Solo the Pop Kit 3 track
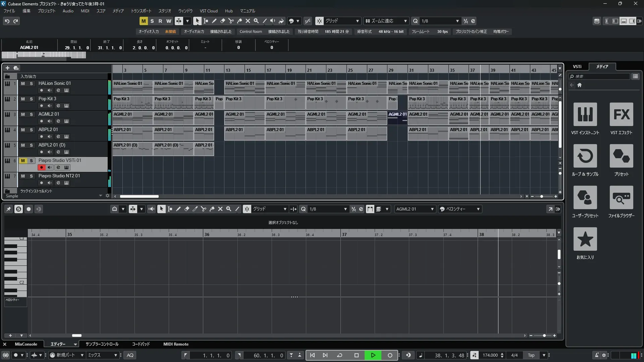644x362 pixels. [31, 99]
